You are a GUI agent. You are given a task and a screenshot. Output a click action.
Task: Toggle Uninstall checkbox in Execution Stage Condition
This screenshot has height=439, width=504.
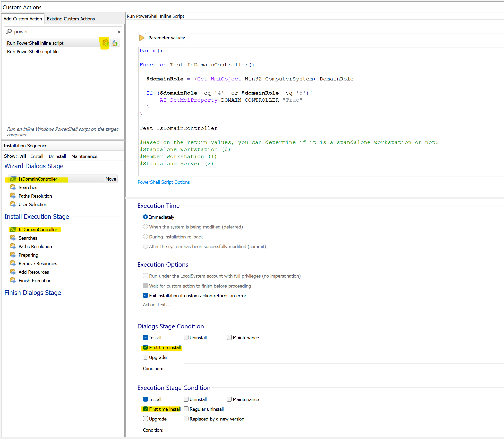click(x=186, y=399)
